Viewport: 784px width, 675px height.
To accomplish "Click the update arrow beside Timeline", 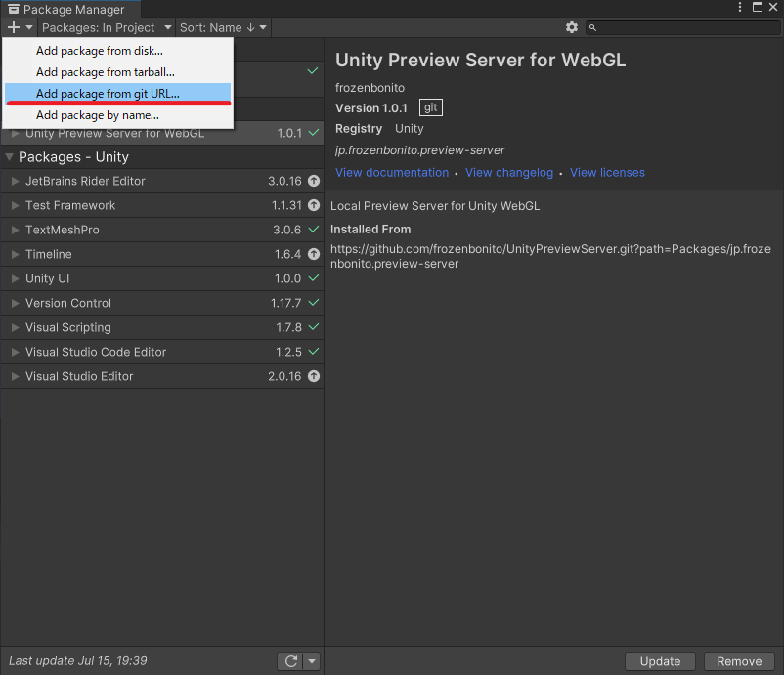I will tap(313, 254).
